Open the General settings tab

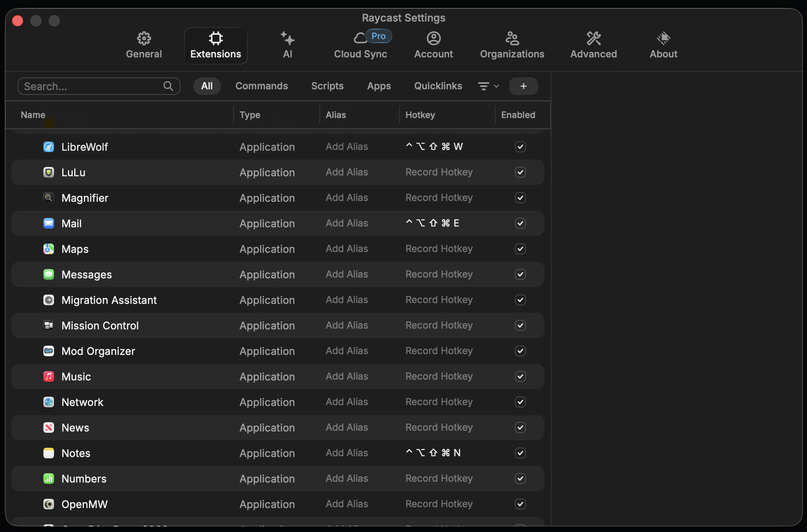pos(144,45)
